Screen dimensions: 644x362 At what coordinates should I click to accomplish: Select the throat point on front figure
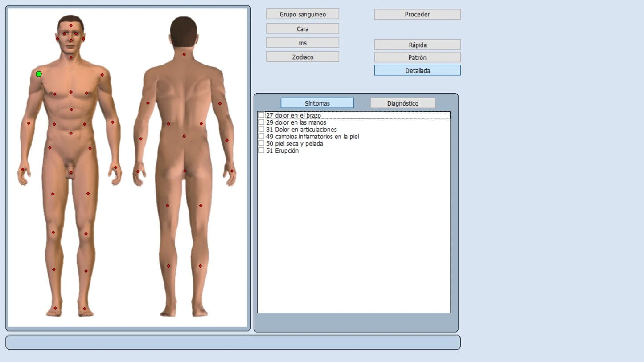71,57
